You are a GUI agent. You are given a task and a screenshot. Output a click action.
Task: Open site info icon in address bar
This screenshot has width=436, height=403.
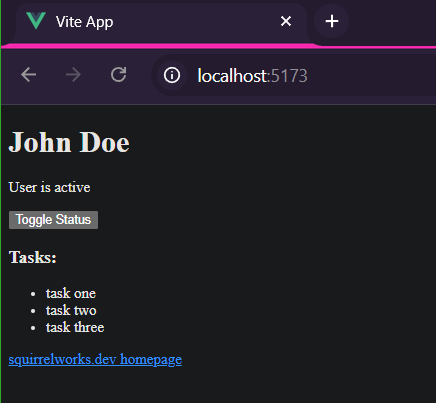tap(172, 75)
